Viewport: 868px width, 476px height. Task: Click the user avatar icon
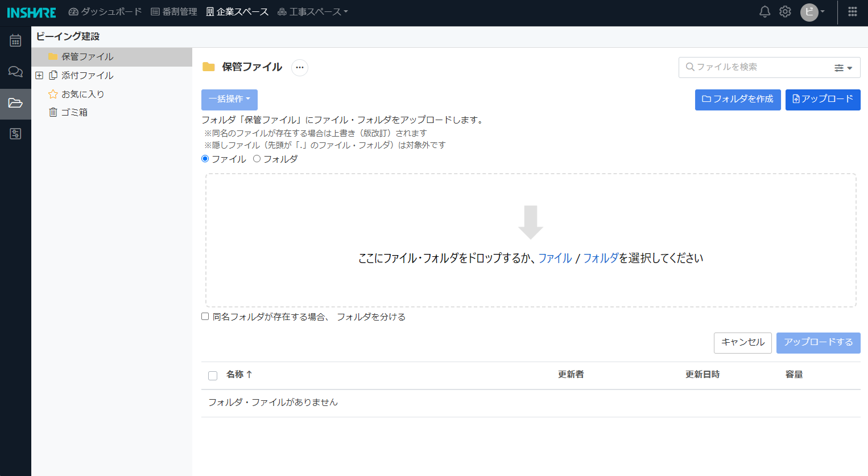pos(809,12)
